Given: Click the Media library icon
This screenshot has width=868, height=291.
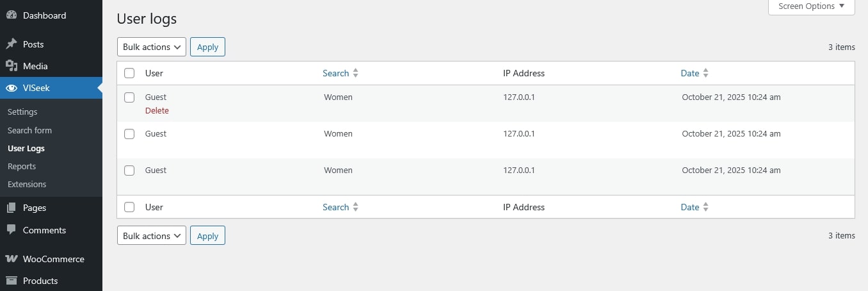Looking at the screenshot, I should pyautogui.click(x=12, y=66).
